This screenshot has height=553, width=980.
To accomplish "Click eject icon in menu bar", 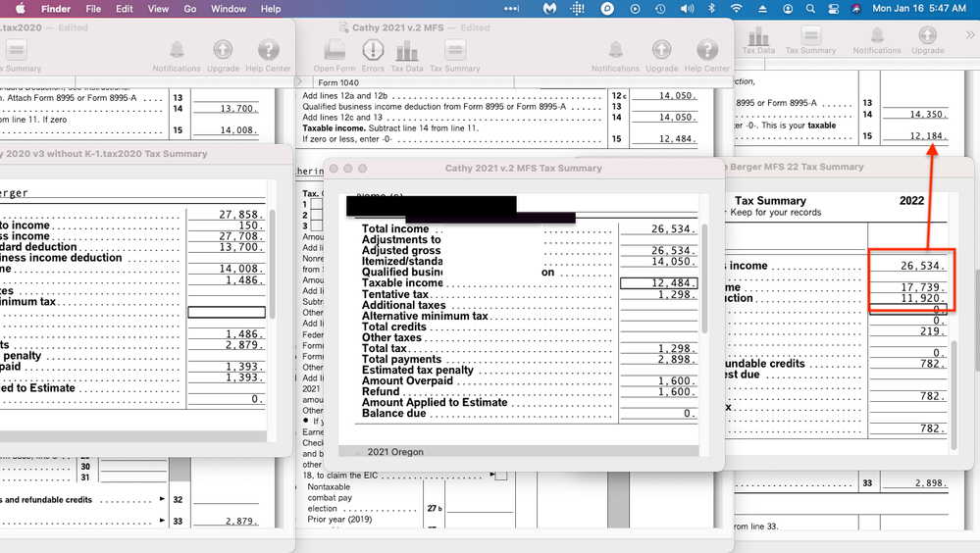I will (x=762, y=9).
